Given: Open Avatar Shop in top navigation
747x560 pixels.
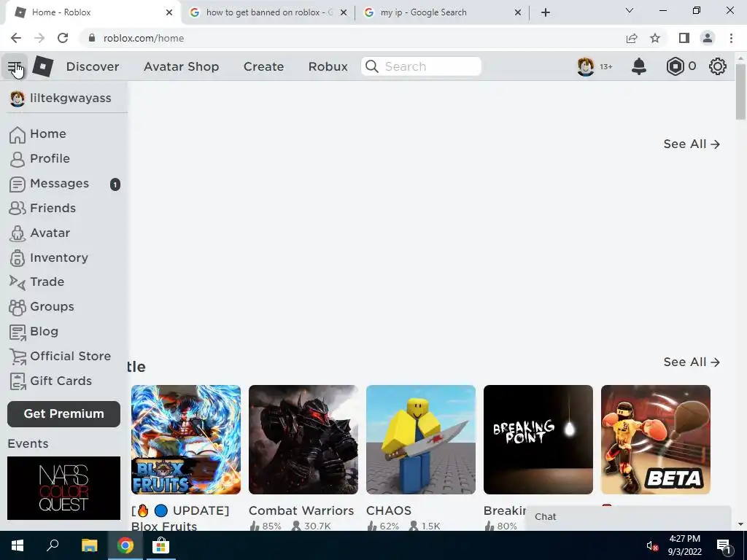Looking at the screenshot, I should pyautogui.click(x=181, y=66).
